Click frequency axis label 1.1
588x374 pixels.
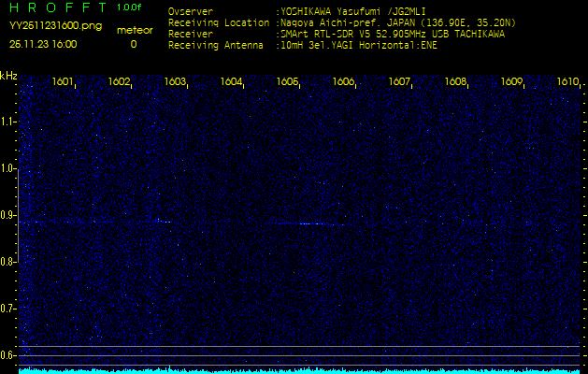(x=7, y=122)
